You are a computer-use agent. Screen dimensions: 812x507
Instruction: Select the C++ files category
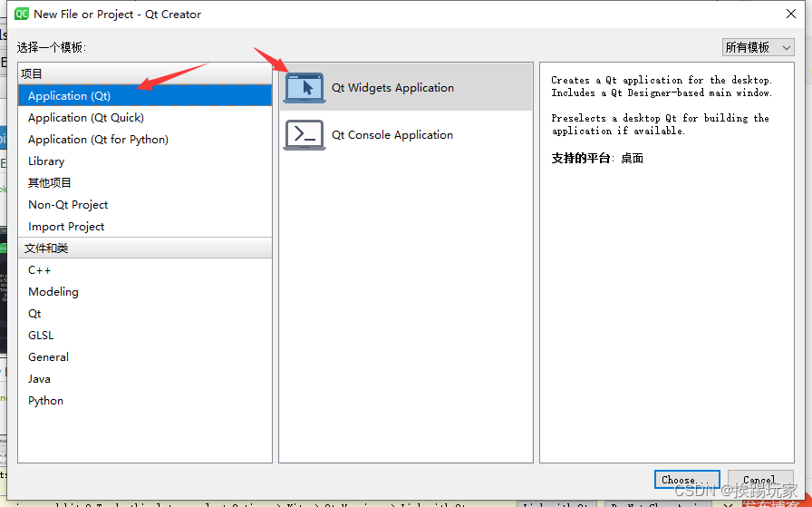[145, 270]
